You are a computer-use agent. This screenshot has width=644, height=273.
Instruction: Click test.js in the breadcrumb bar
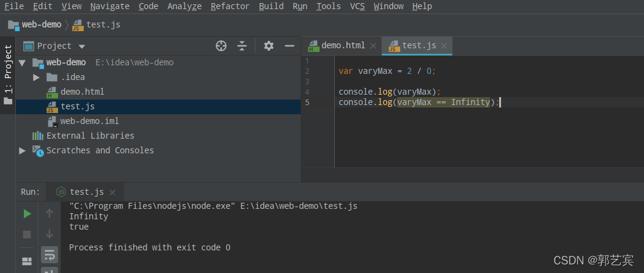(x=96, y=24)
